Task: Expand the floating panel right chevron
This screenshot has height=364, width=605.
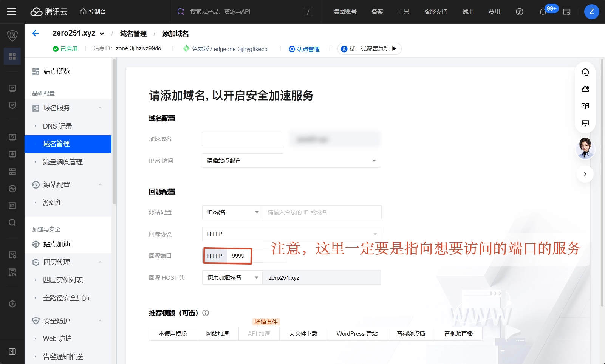Action: coord(585,174)
